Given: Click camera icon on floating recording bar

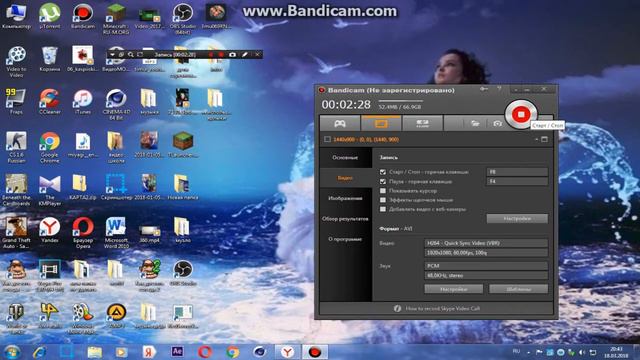Looking at the screenshot, I should point(232,54).
